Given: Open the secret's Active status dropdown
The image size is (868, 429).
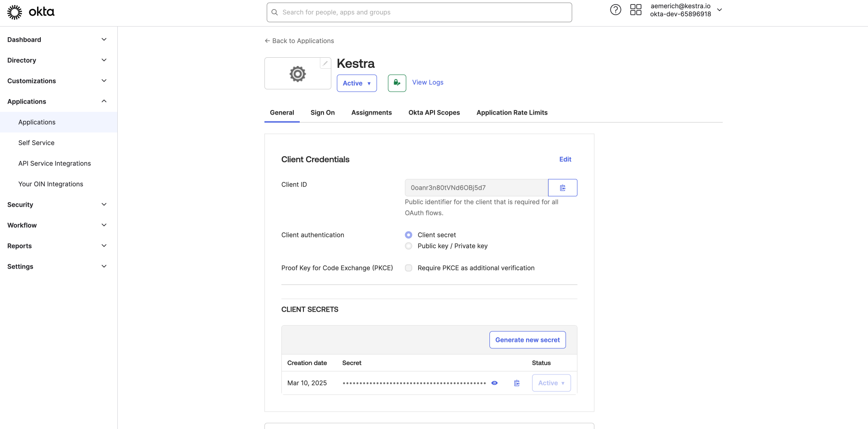Looking at the screenshot, I should [x=551, y=383].
